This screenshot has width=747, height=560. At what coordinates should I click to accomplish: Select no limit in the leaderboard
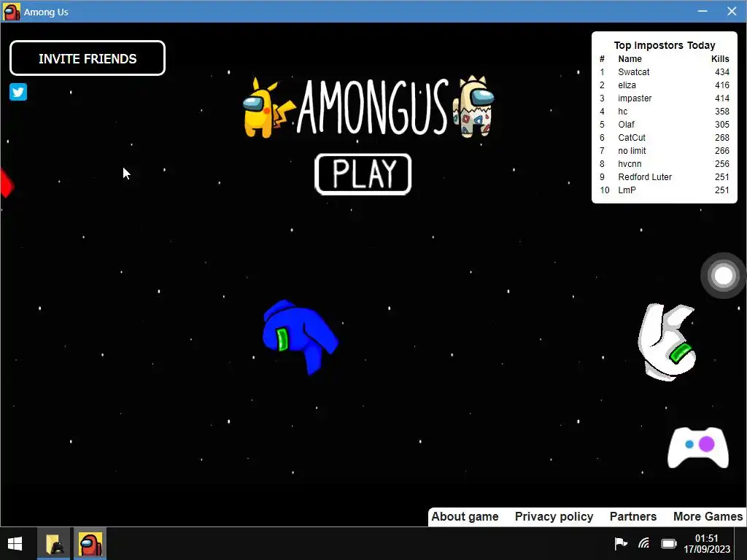632,150
